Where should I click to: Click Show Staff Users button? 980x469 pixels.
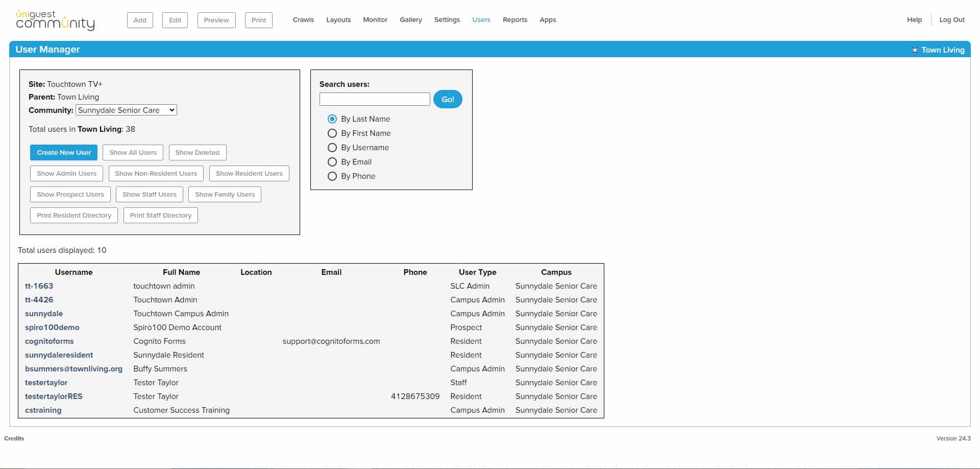tap(150, 194)
